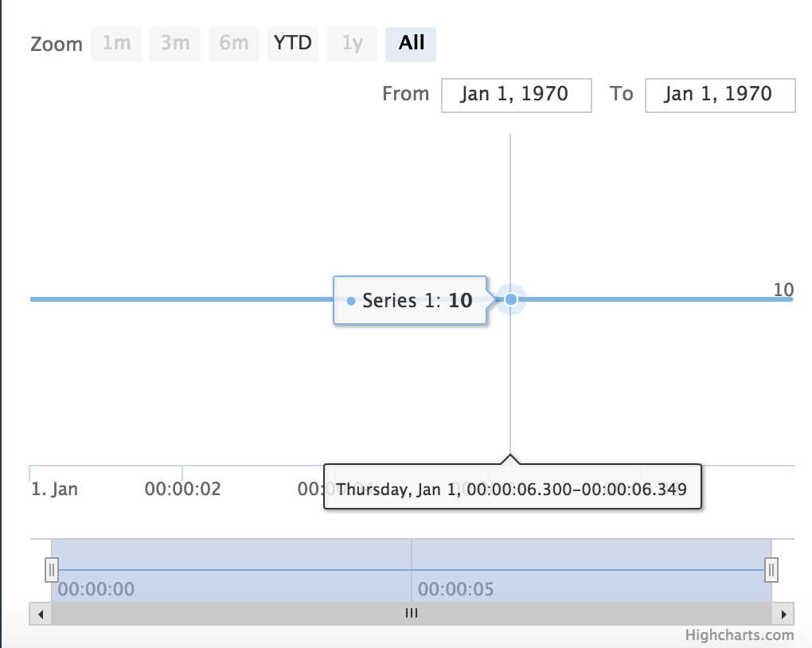Click the 3m zoom option
This screenshot has height=648, width=812.
174,44
